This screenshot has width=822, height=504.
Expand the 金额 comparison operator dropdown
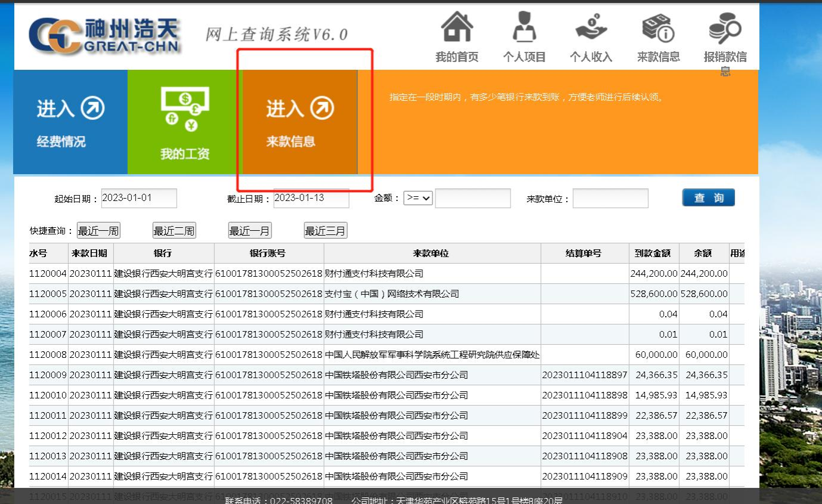tap(418, 198)
